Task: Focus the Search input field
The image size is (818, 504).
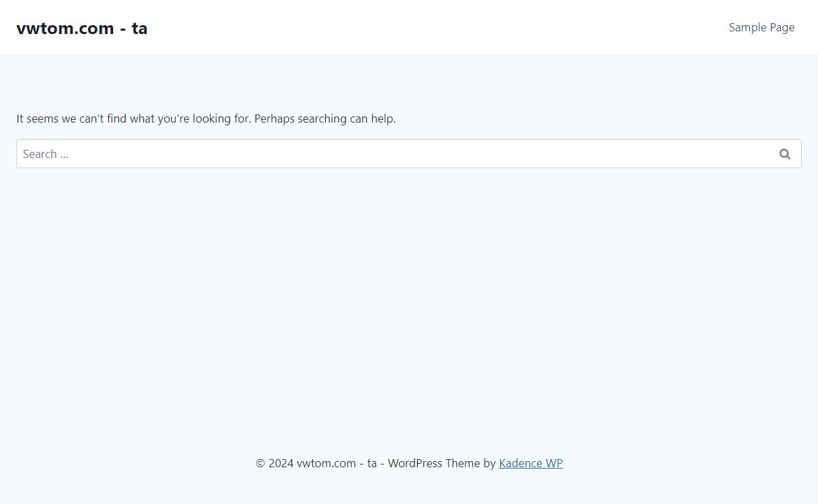Action: (409, 154)
